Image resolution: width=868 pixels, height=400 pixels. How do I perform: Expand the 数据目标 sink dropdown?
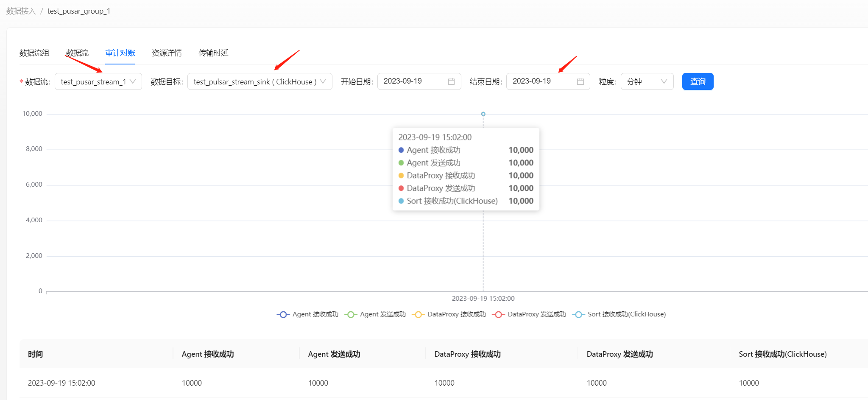tap(260, 81)
